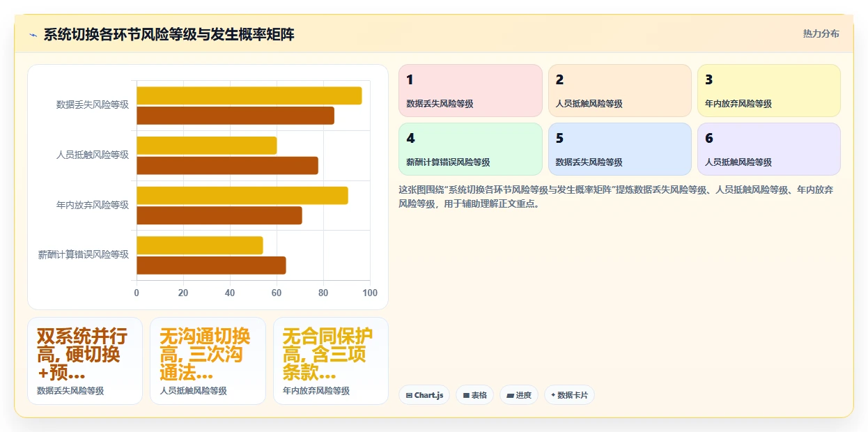868x432 pixels.
Task: Click x-axis tick value 100
Action: (370, 293)
